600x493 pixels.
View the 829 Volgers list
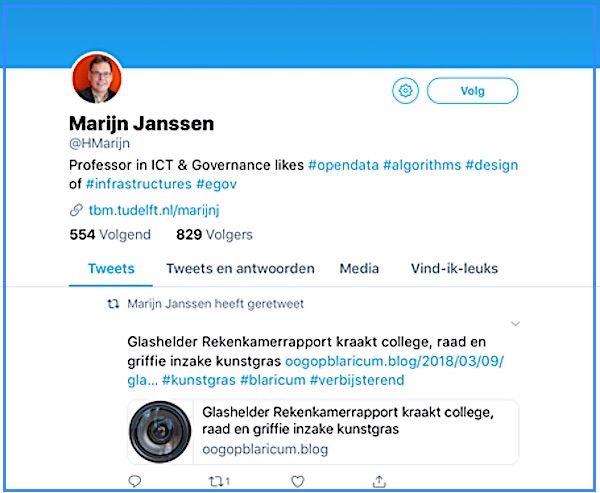tap(214, 235)
